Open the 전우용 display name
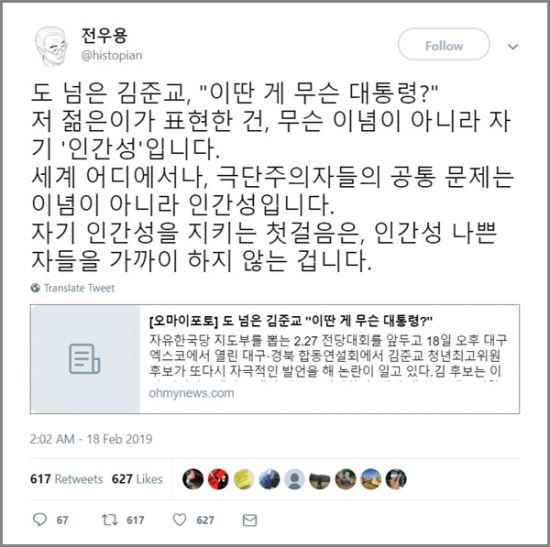The width and height of the screenshot is (550, 547). point(104,35)
